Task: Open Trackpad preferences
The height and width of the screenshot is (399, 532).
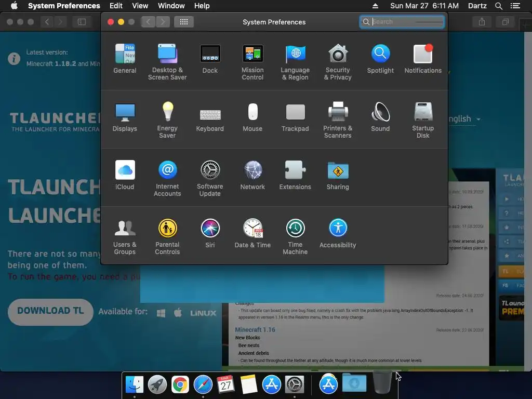Action: pyautogui.click(x=295, y=117)
